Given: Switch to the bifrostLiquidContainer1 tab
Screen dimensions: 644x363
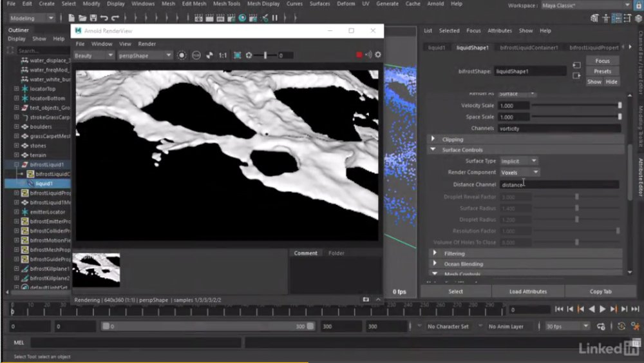Looking at the screenshot, I should (x=529, y=48).
